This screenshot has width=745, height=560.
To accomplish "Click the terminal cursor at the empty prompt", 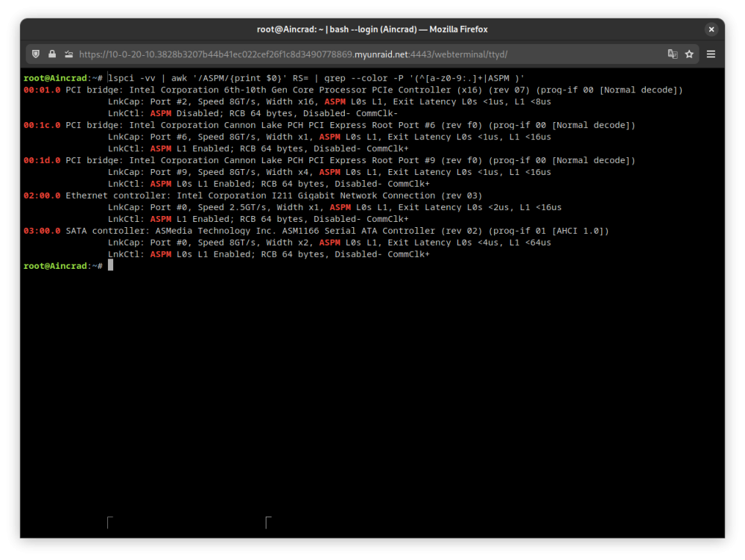I will point(111,266).
